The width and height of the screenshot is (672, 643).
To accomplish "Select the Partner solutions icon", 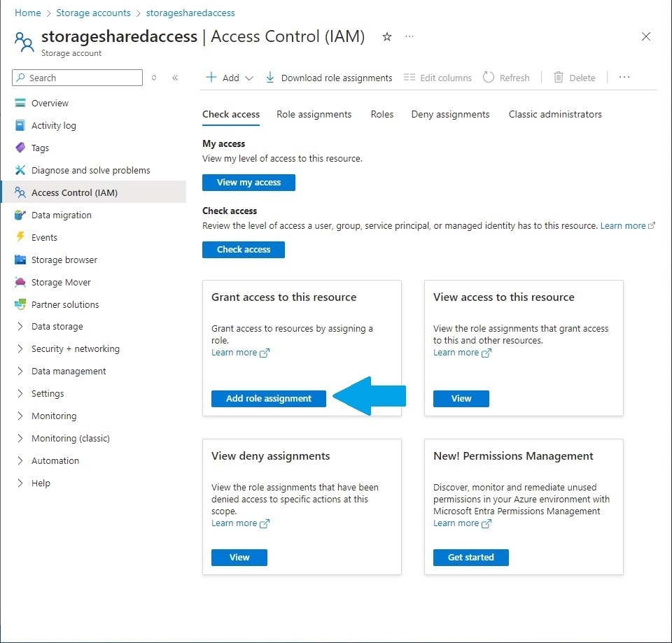I will (x=20, y=304).
